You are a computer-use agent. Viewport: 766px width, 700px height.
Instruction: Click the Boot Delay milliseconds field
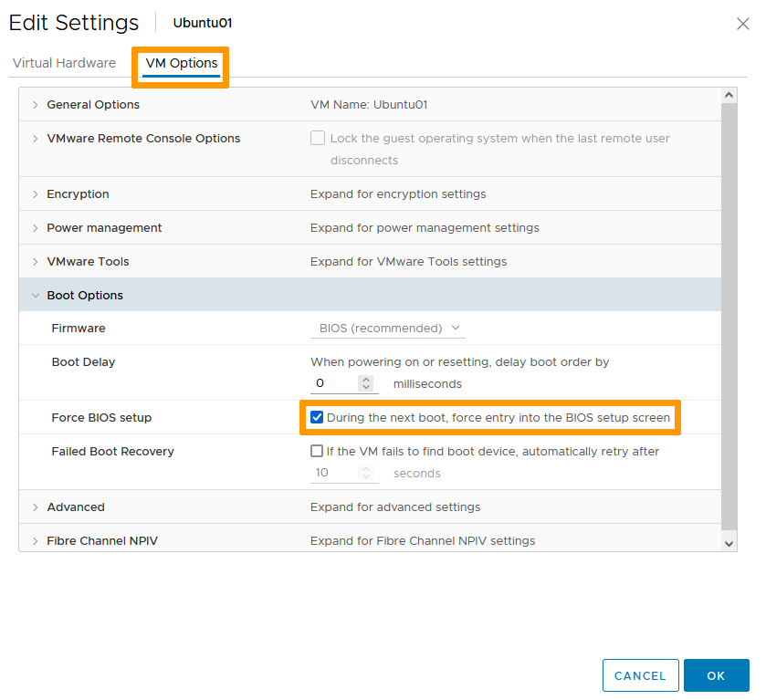(334, 383)
